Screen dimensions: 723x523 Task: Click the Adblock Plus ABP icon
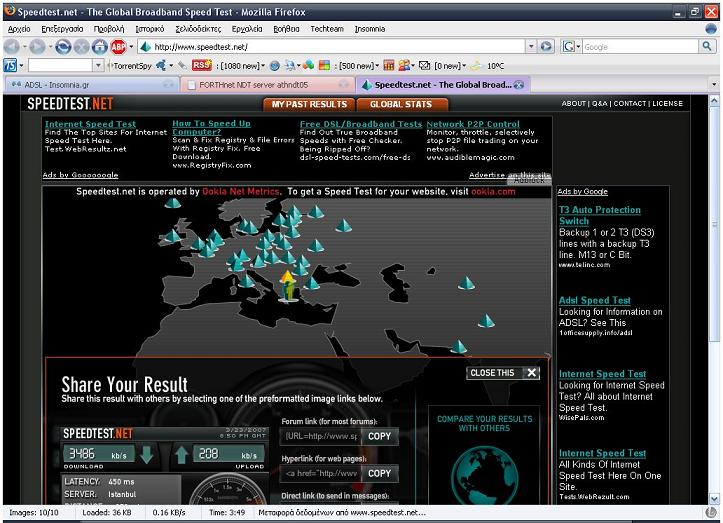point(118,47)
